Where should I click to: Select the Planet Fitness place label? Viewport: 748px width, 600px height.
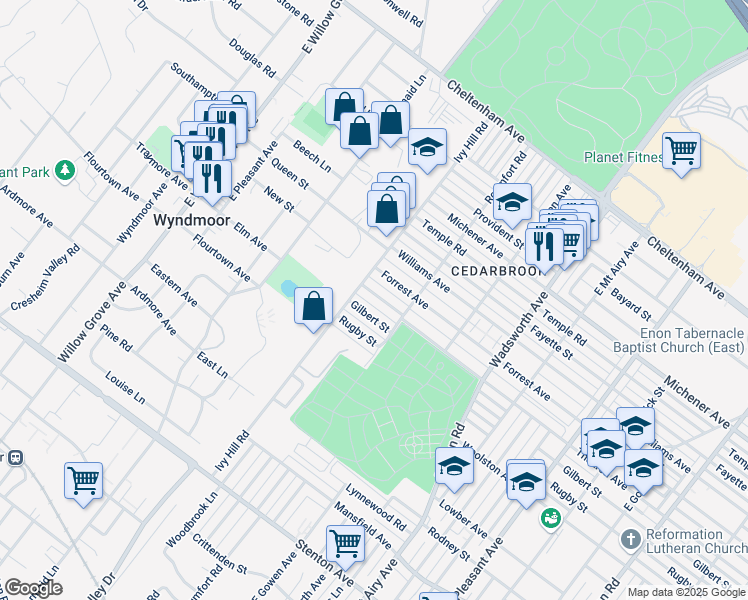pyautogui.click(x=623, y=157)
